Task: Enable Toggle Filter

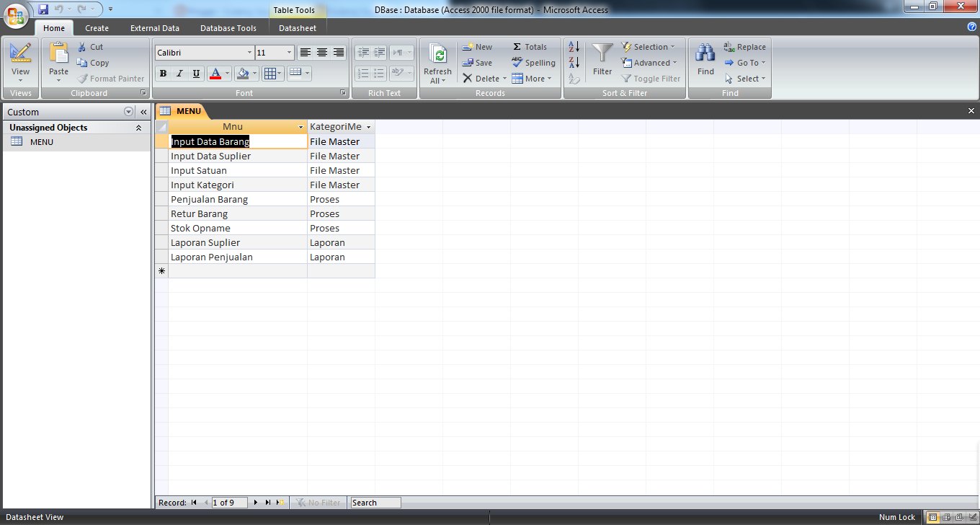Action: click(649, 79)
